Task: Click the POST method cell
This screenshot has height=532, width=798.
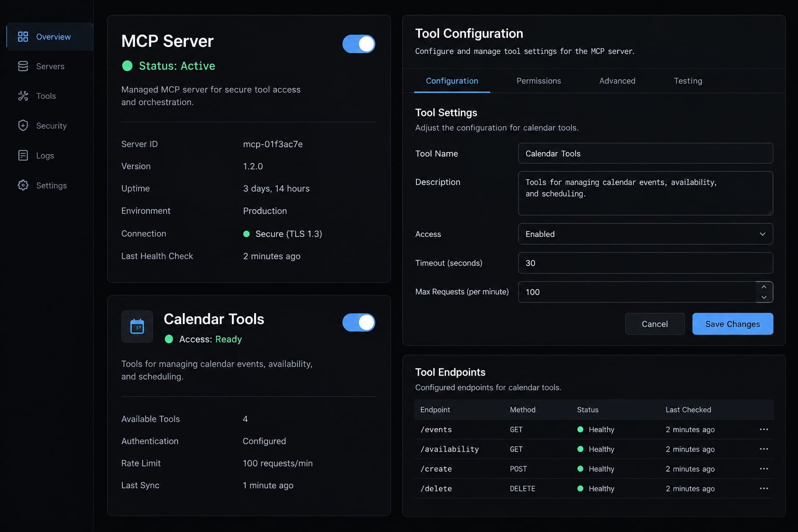Action: pos(518,469)
